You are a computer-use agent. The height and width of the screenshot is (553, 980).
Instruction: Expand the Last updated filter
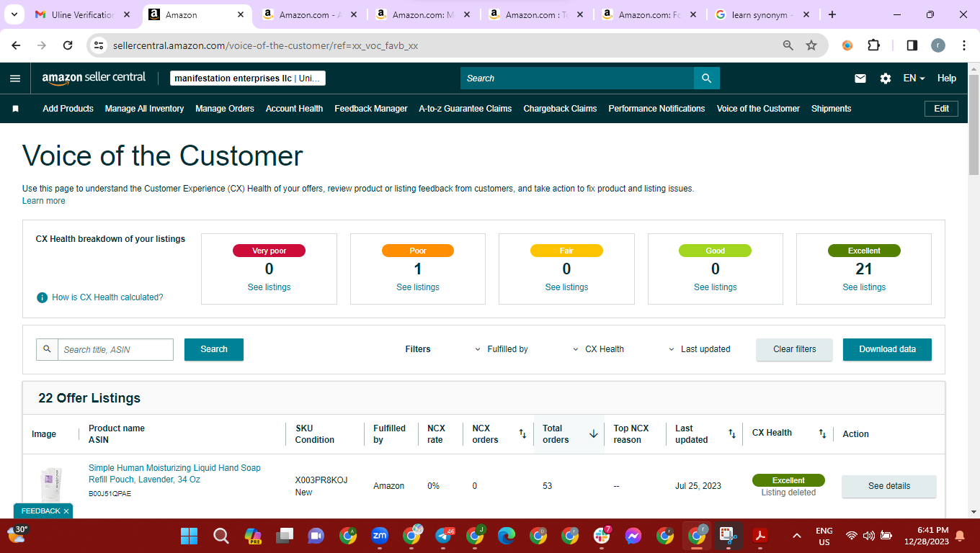tap(700, 349)
